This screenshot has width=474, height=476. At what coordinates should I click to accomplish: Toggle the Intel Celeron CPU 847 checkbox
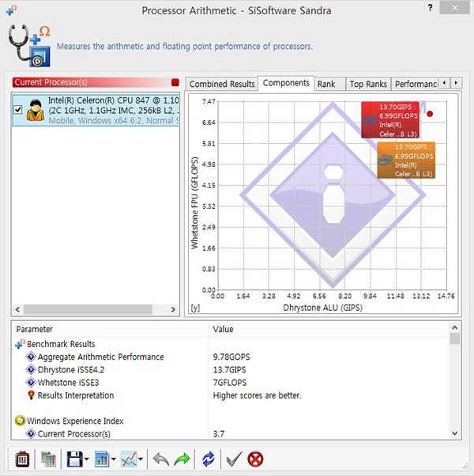[18, 110]
